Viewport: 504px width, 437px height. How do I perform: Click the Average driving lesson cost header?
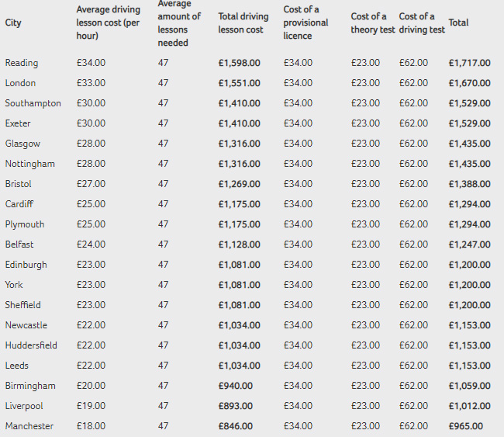pos(109,23)
